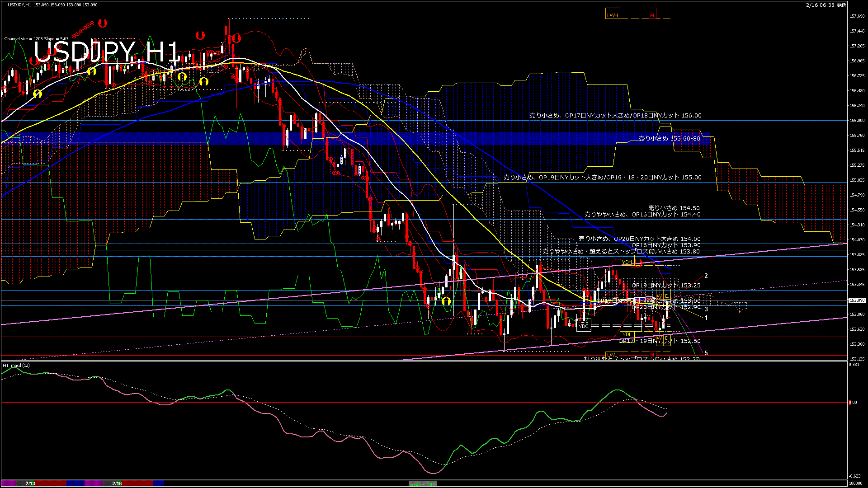
Task: Click the 153.090 current price tag
Action: 857,300
